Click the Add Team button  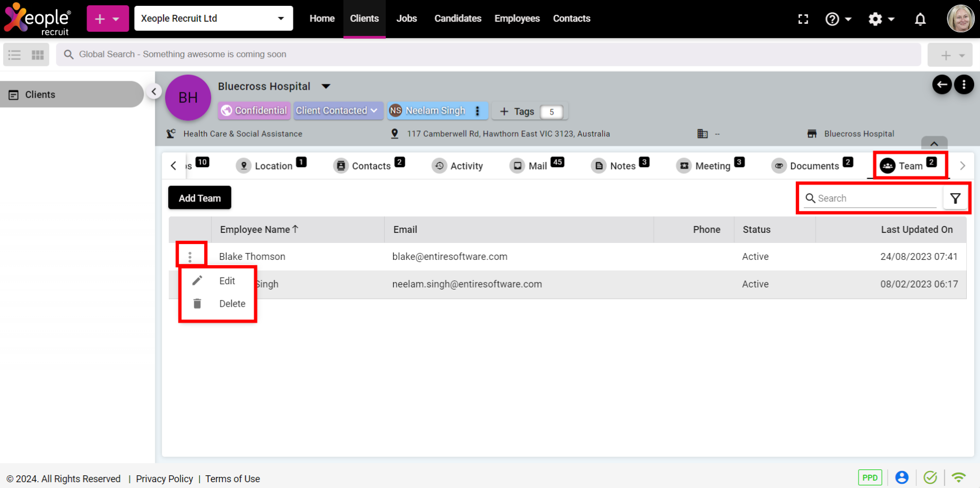tap(200, 198)
